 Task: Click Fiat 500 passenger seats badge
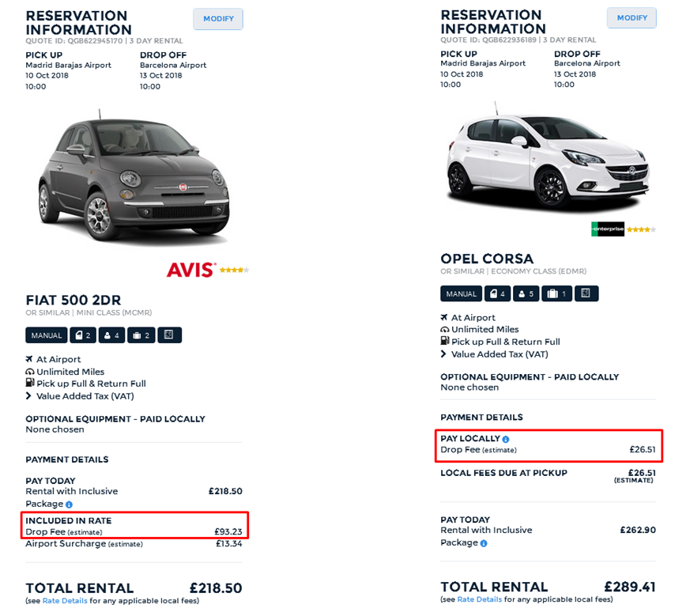[x=112, y=335]
